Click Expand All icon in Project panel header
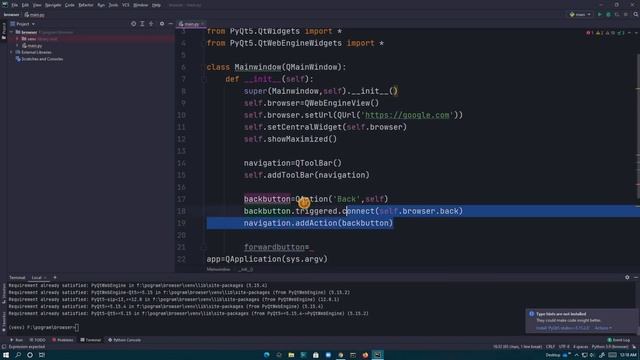Image resolution: width=640 pixels, height=360 pixels. click(x=142, y=24)
